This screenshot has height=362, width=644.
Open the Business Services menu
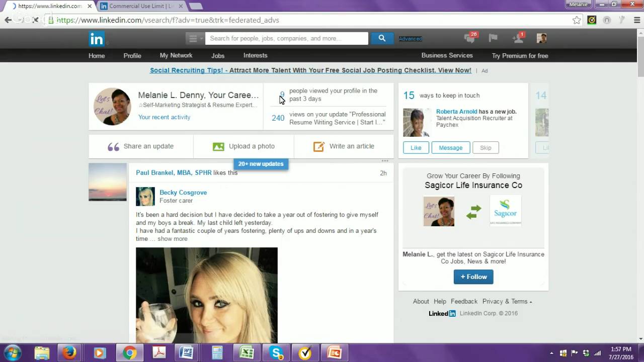coord(447,55)
